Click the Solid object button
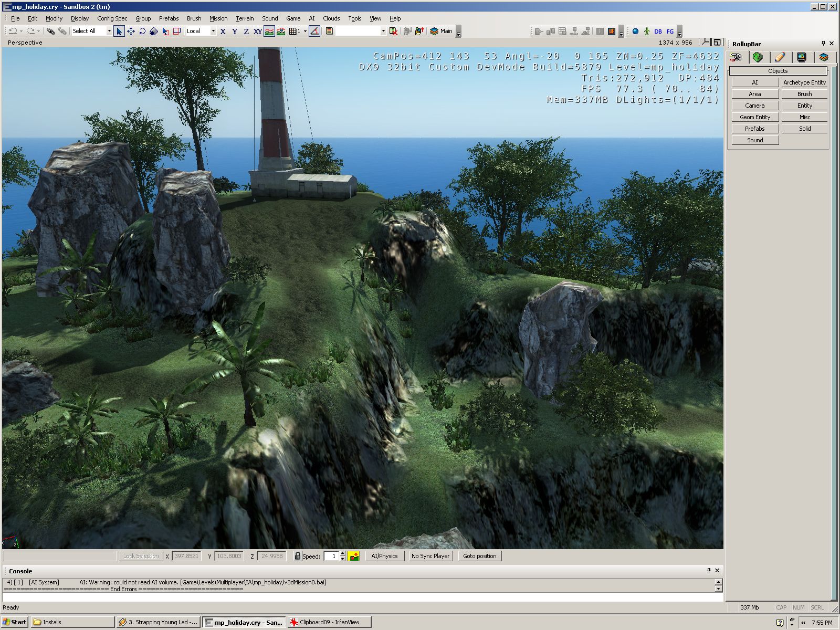The height and width of the screenshot is (630, 840). tap(804, 129)
